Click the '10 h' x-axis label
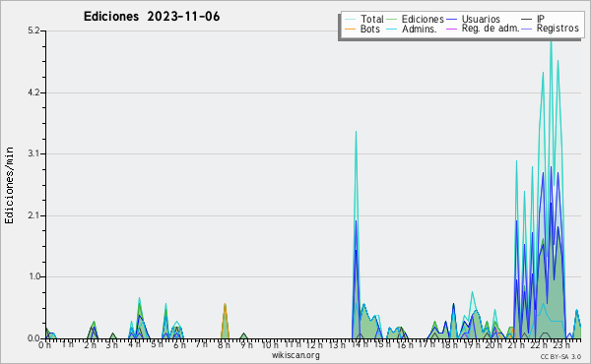The width and height of the screenshot is (591, 364). 270,345
